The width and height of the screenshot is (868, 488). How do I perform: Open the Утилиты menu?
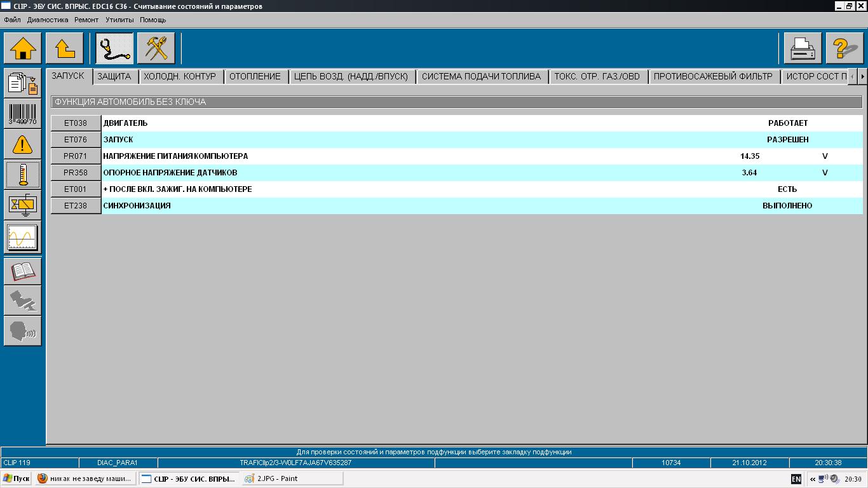(119, 20)
